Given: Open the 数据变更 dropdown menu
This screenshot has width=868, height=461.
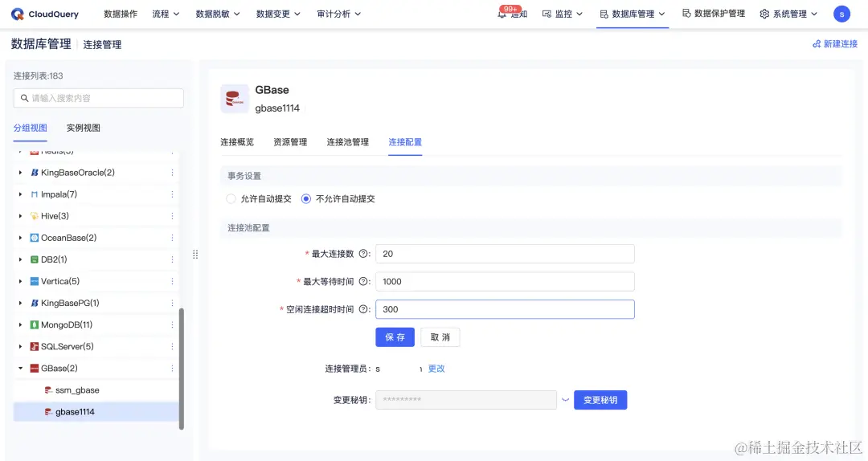Looking at the screenshot, I should coord(278,14).
